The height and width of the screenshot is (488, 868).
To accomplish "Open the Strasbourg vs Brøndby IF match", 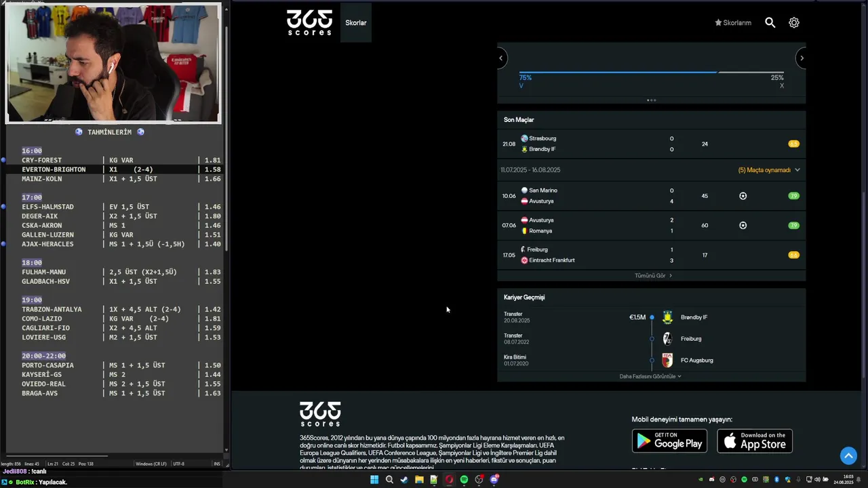I will click(x=651, y=144).
